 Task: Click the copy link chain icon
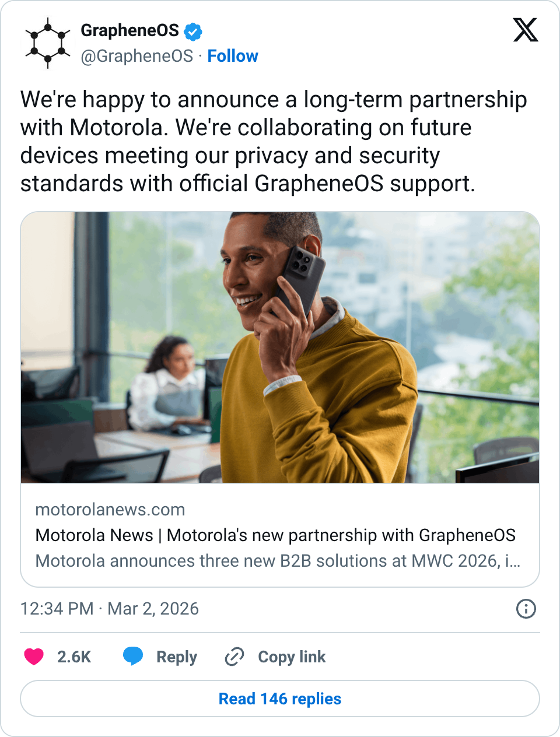[x=235, y=657]
